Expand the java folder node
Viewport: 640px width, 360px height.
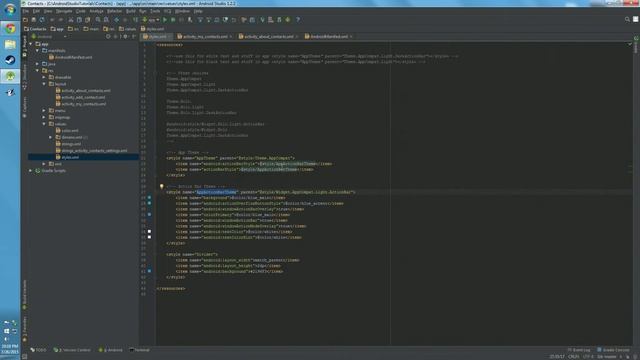click(x=38, y=64)
